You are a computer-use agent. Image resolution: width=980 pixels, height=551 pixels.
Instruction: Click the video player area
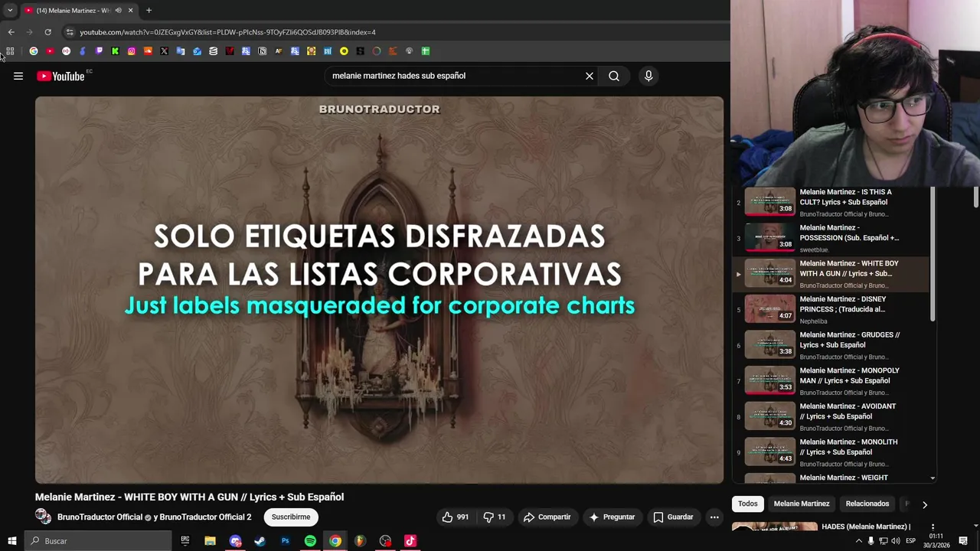(x=379, y=290)
